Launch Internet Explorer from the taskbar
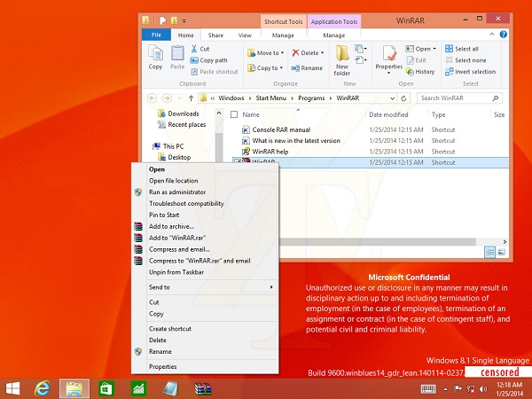532x399 pixels. pyautogui.click(x=41, y=387)
